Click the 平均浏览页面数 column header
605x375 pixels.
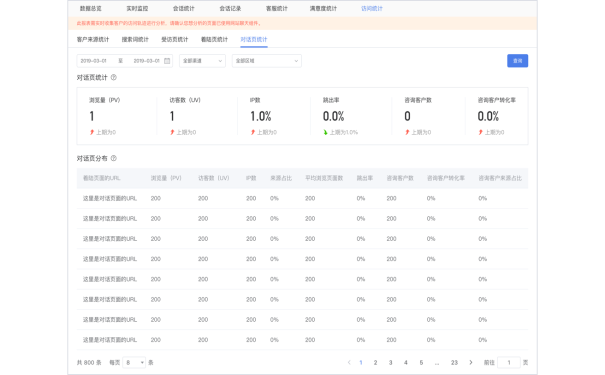click(x=324, y=178)
